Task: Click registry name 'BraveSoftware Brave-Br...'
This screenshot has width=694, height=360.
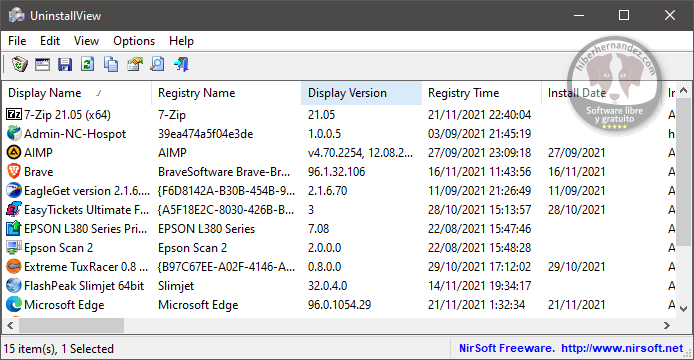Action: [224, 172]
